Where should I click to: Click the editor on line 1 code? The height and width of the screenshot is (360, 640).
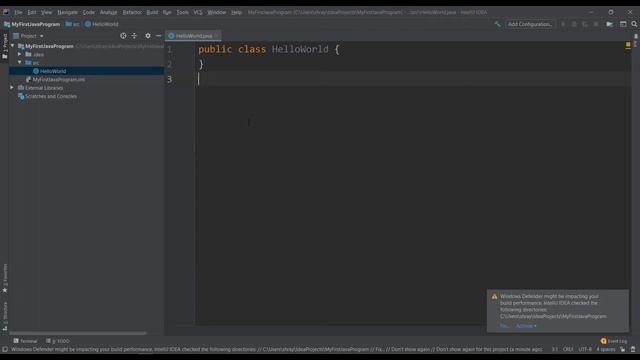tap(269, 49)
